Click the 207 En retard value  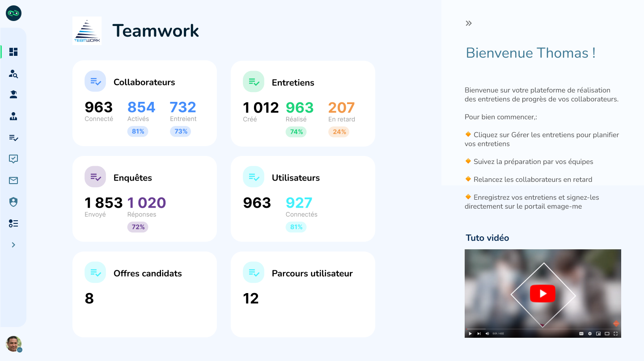point(341,108)
